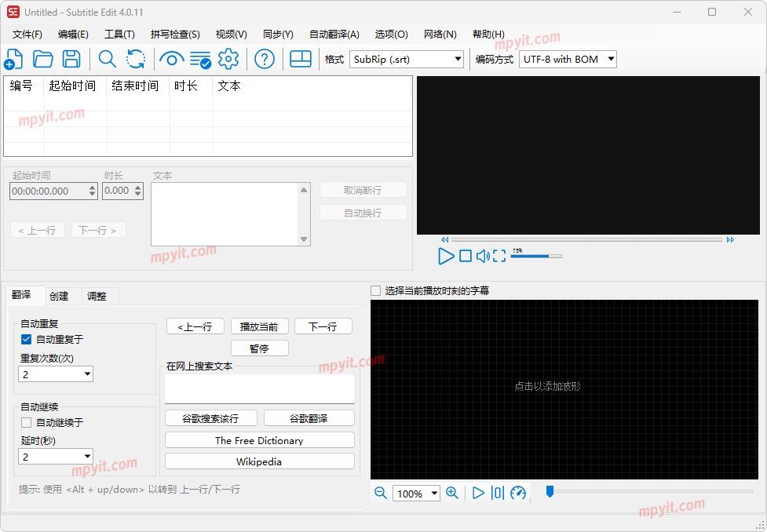Viewport: 767px width, 532px height.
Task: Open visual sync eye icon
Action: click(x=172, y=59)
